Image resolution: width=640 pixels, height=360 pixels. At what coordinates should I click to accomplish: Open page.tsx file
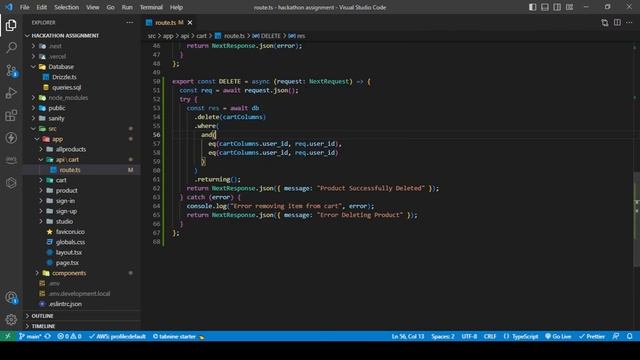(x=67, y=263)
